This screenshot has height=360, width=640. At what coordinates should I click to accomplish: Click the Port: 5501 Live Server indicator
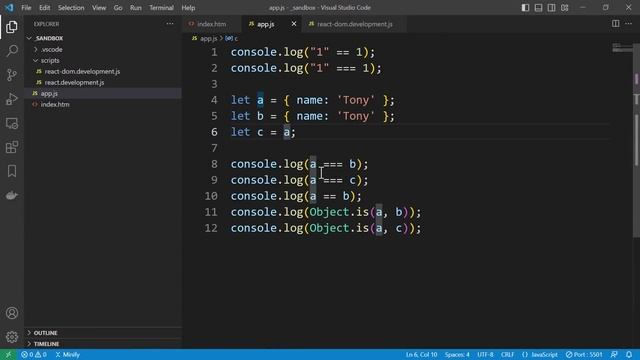click(584, 354)
